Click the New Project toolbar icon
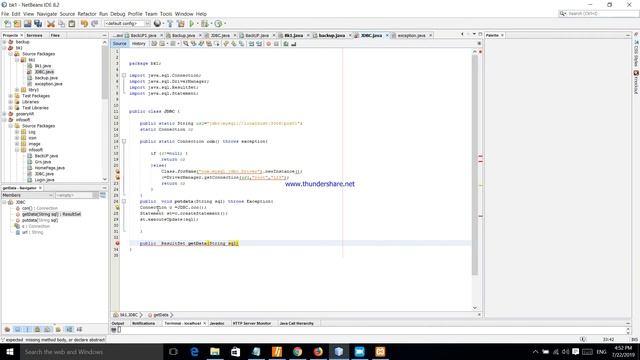640x360 pixels. pyautogui.click(x=17, y=24)
